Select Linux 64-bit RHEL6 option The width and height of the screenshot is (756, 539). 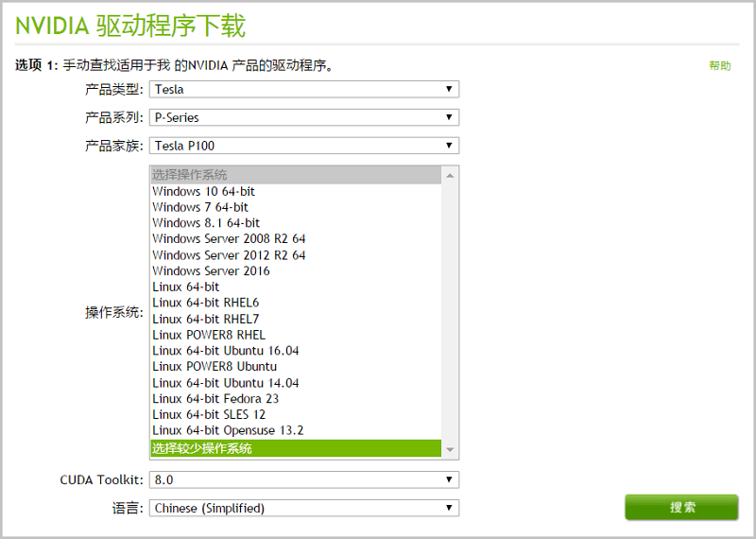pyautogui.click(x=296, y=303)
